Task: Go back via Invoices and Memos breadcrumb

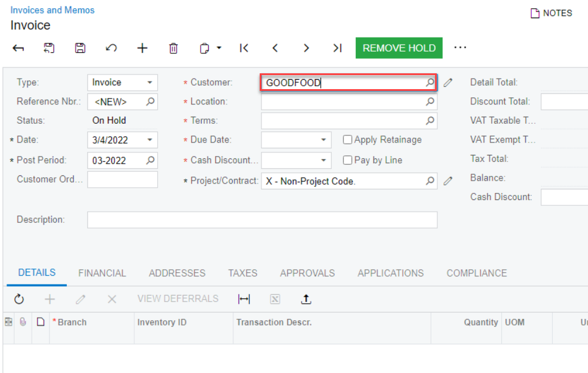Action: pyautogui.click(x=52, y=10)
